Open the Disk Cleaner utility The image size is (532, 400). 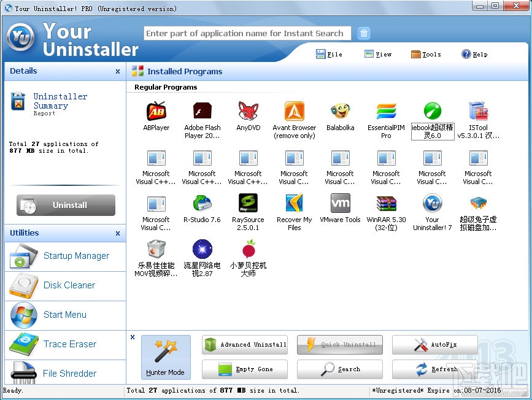pos(68,285)
